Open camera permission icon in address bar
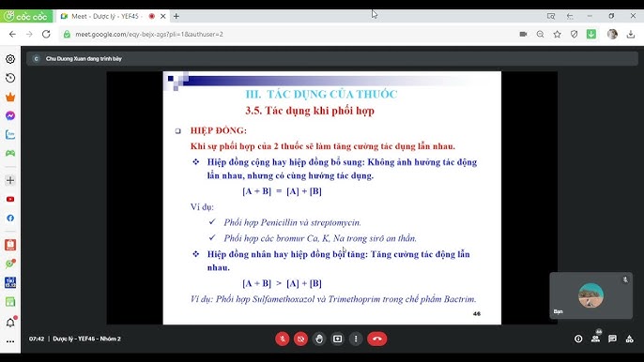The width and height of the screenshot is (644, 362). point(523,34)
